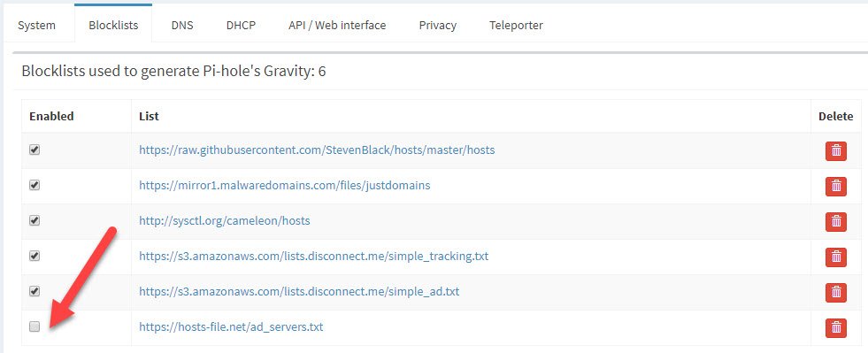This screenshot has width=868, height=353.
Task: Open the API / Web interface tab
Action: pos(337,26)
